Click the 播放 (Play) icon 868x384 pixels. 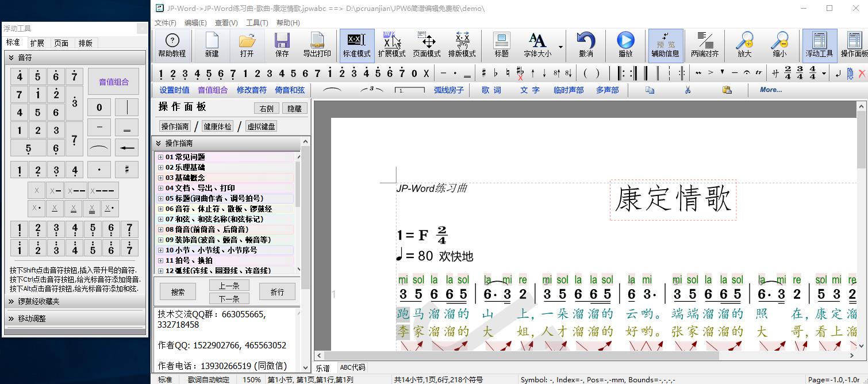[x=626, y=45]
